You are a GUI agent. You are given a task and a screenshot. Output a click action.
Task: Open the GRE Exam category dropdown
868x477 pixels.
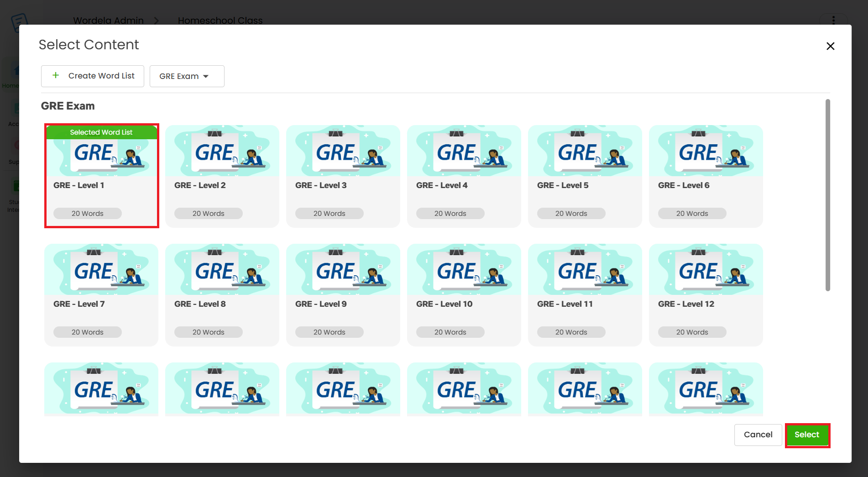click(187, 76)
